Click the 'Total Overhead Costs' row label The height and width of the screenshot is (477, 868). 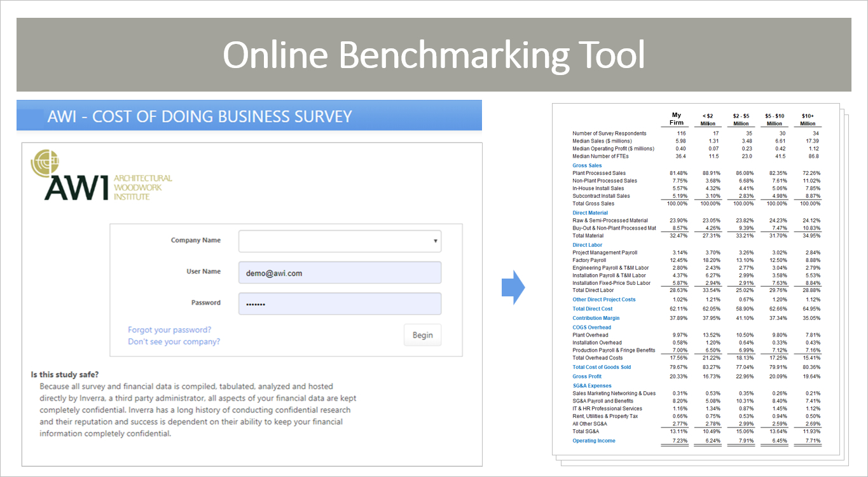(x=597, y=357)
